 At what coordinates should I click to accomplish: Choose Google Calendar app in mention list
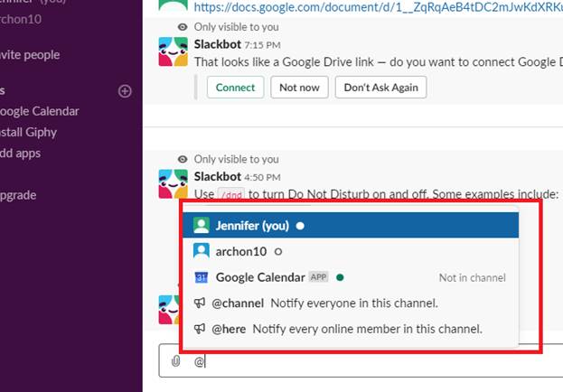351,277
